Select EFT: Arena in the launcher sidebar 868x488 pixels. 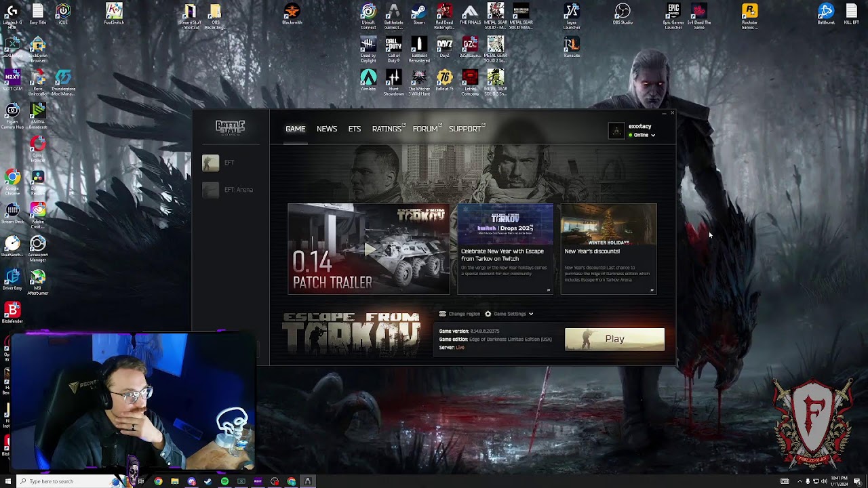point(228,190)
